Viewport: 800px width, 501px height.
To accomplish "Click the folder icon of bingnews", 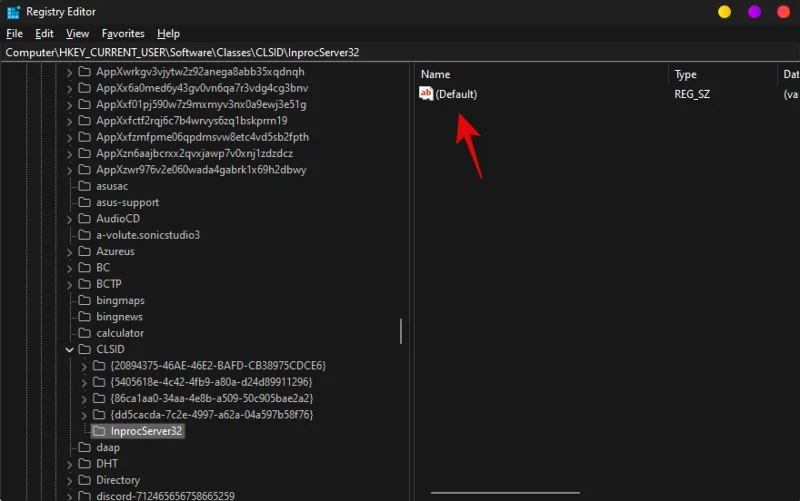I will click(84, 316).
